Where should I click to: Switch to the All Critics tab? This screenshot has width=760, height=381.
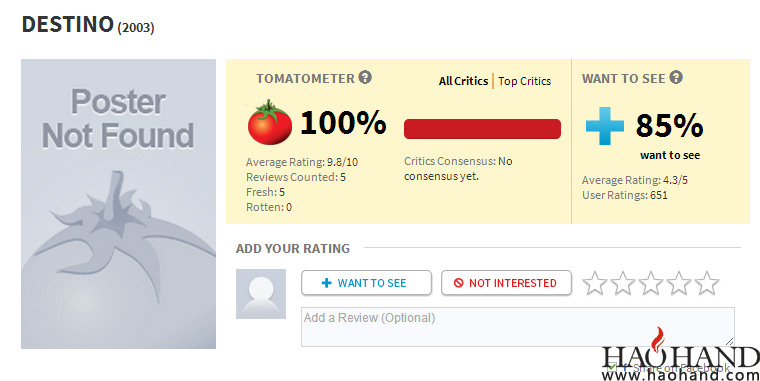pyautogui.click(x=463, y=81)
